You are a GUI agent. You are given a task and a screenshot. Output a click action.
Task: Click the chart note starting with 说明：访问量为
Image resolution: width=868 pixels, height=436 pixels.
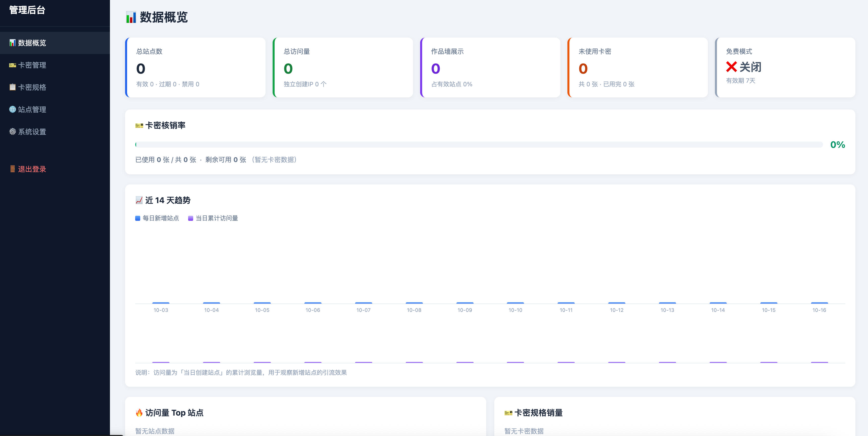click(x=241, y=373)
